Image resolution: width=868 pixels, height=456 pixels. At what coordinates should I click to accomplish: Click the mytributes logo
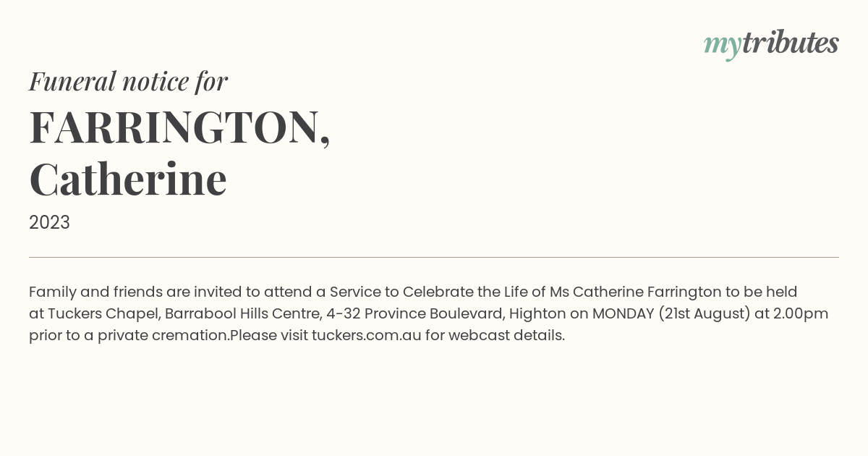coord(771,45)
